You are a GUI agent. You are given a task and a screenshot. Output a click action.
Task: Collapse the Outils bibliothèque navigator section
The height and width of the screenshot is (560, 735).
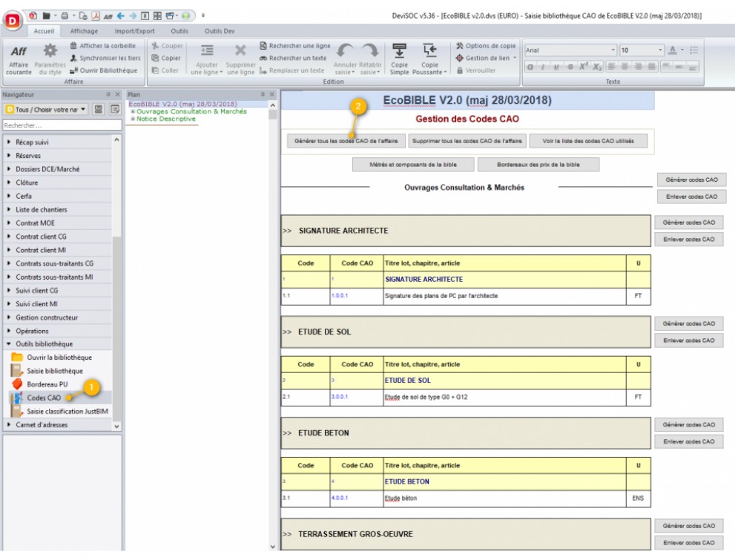9,343
